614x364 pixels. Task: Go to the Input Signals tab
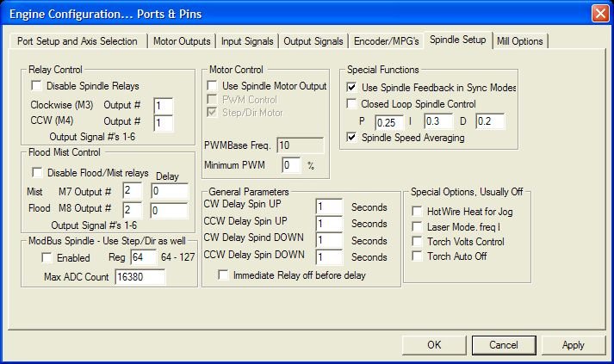[x=247, y=41]
